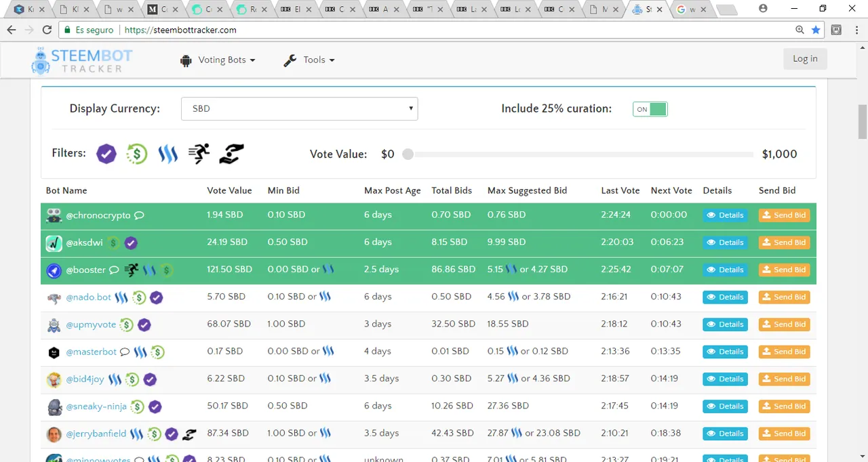Click the page vertical scrollbar
The height and width of the screenshot is (462, 868).
863,122
